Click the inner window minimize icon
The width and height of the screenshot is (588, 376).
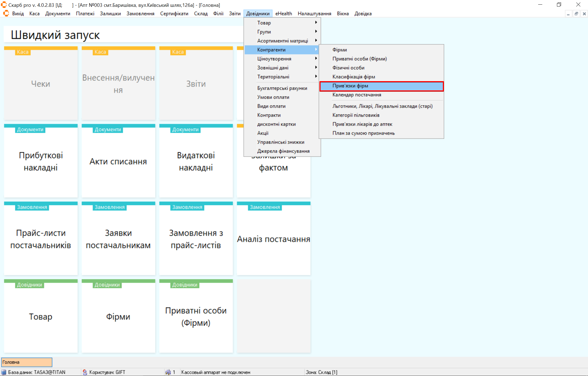pyautogui.click(x=568, y=14)
